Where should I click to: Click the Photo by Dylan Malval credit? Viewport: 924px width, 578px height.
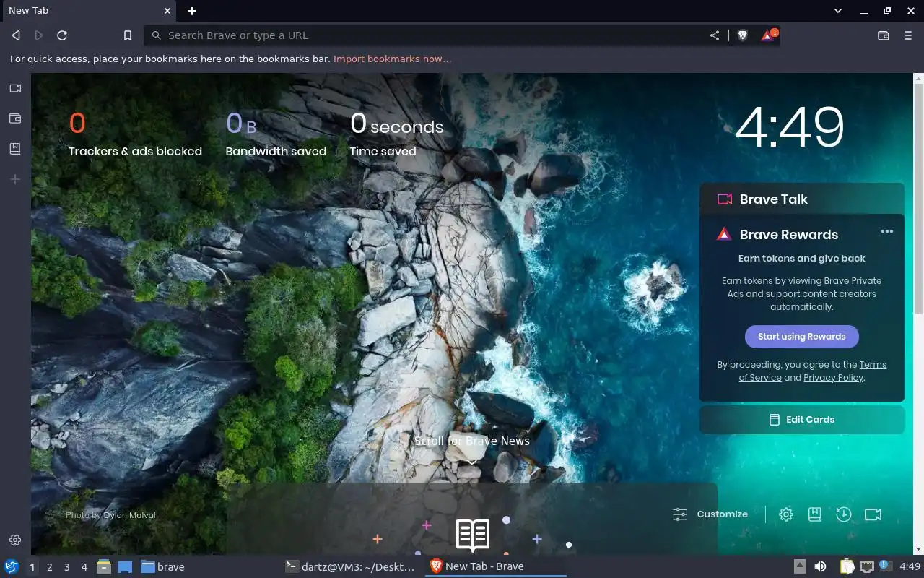coord(110,515)
